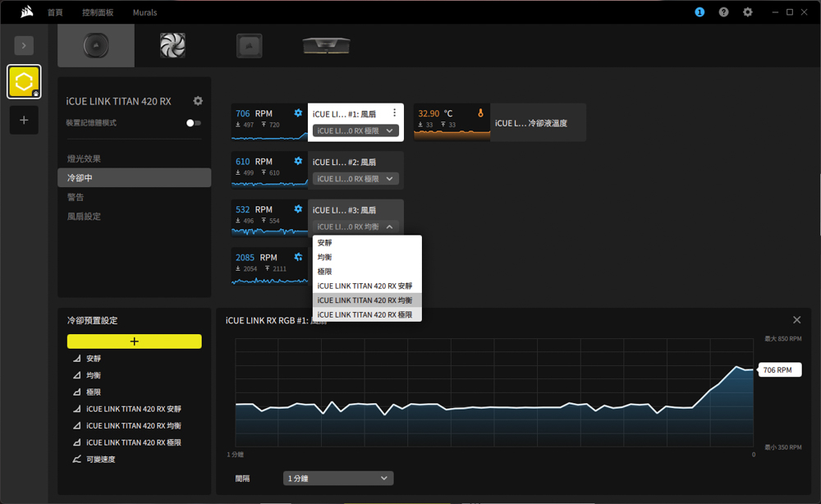Choose iCUE LINK TITAN 420 RX 極限 option

click(367, 314)
